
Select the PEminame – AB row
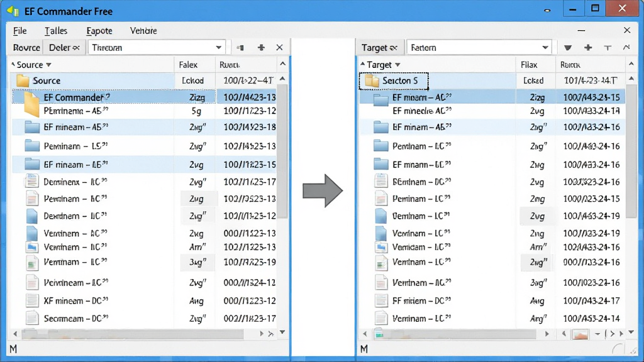click(144, 111)
